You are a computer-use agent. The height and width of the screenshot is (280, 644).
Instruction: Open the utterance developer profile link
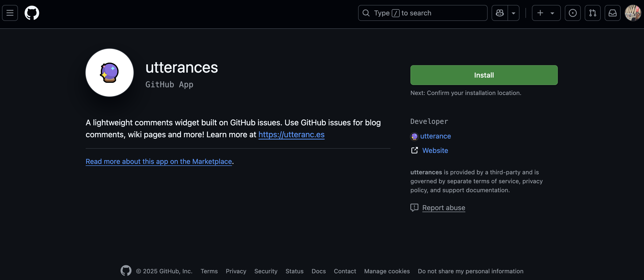point(436,136)
